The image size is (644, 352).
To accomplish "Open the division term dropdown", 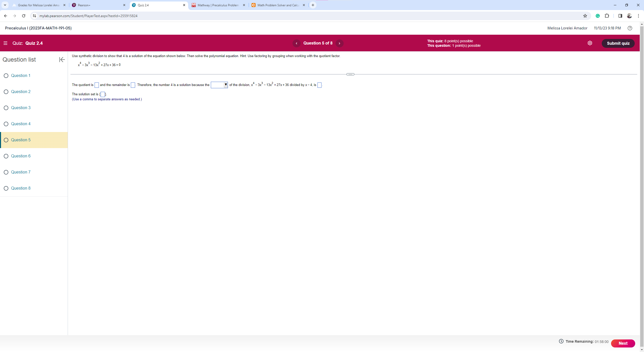I will tap(219, 85).
